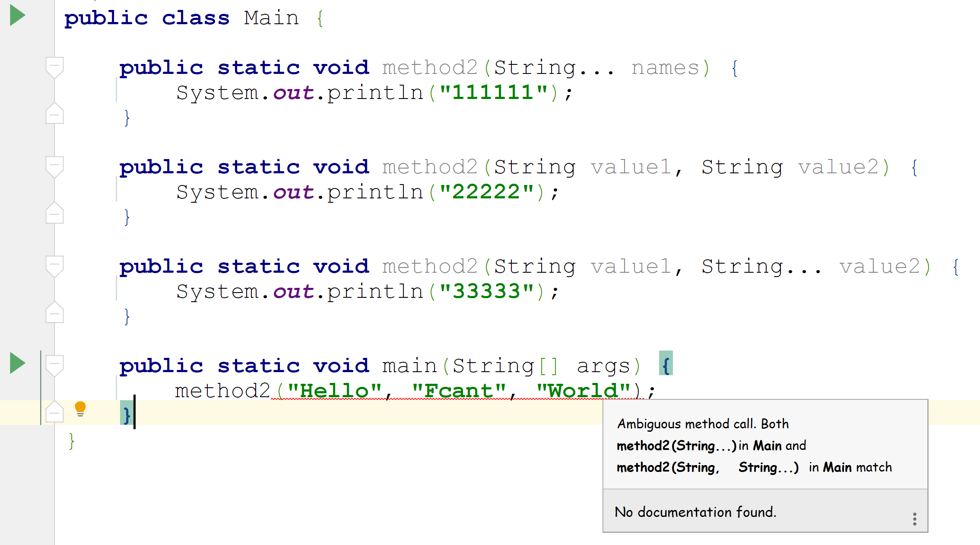Viewport: 980px width, 545px height.
Task: Collapse method2(String value1, String value2) fold marker
Action: (54, 166)
